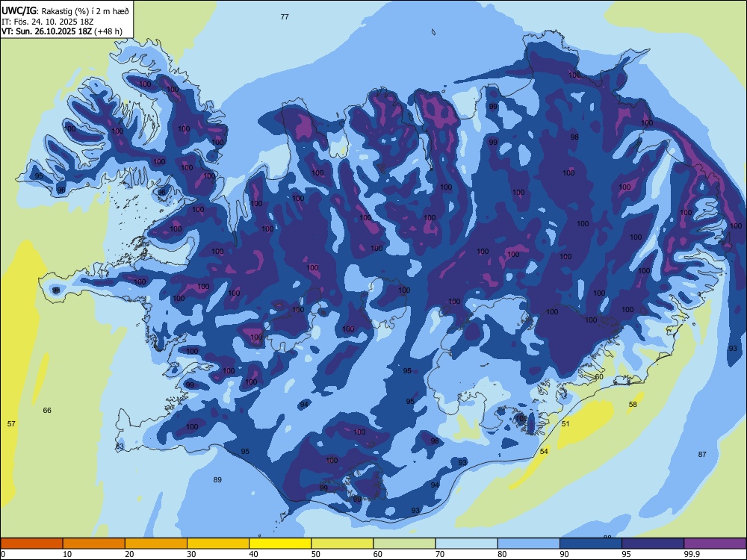Click the purple above-99.9 legend swatch
The height and width of the screenshot is (560, 747).
point(715,544)
